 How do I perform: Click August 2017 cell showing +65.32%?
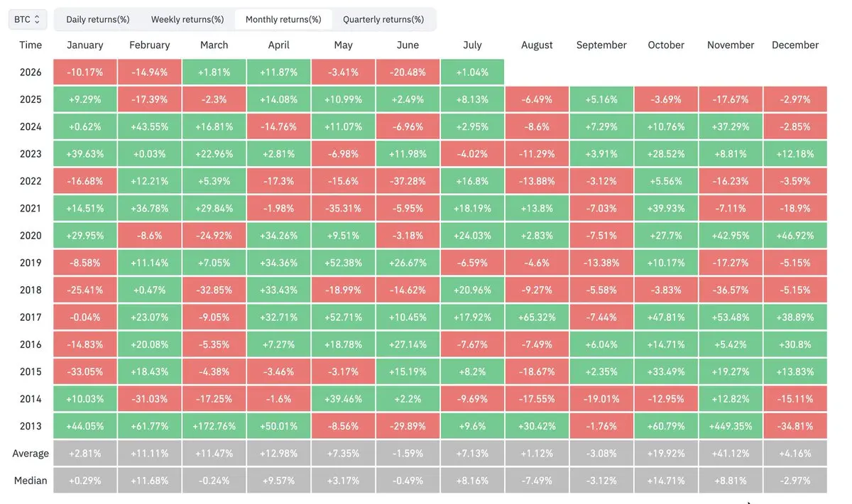pyautogui.click(x=537, y=317)
